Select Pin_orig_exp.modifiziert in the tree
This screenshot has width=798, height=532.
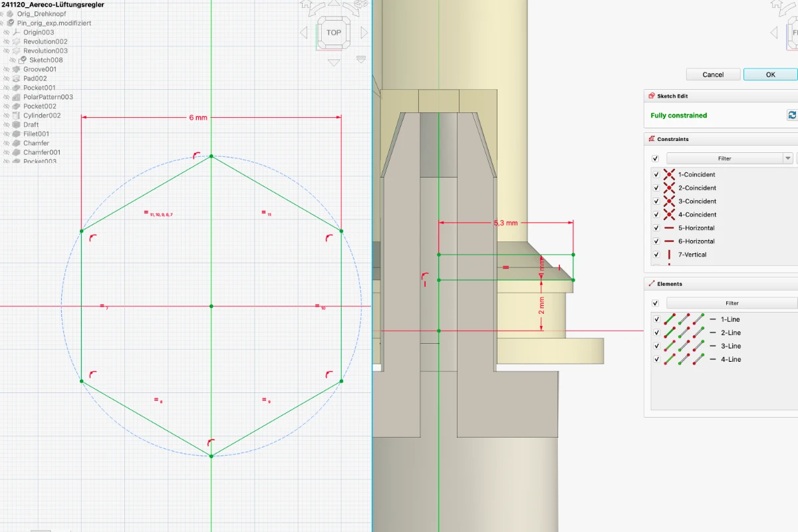click(x=55, y=23)
